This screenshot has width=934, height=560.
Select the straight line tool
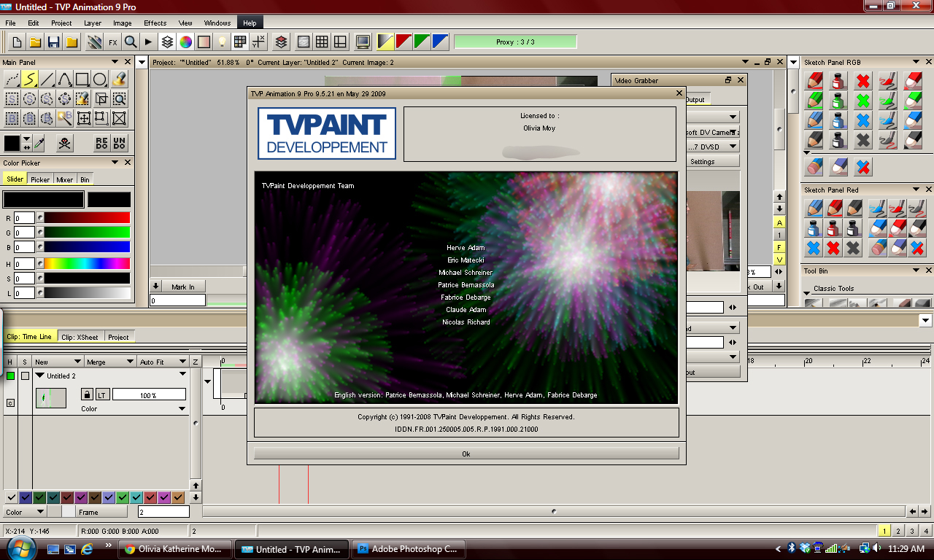click(x=47, y=79)
